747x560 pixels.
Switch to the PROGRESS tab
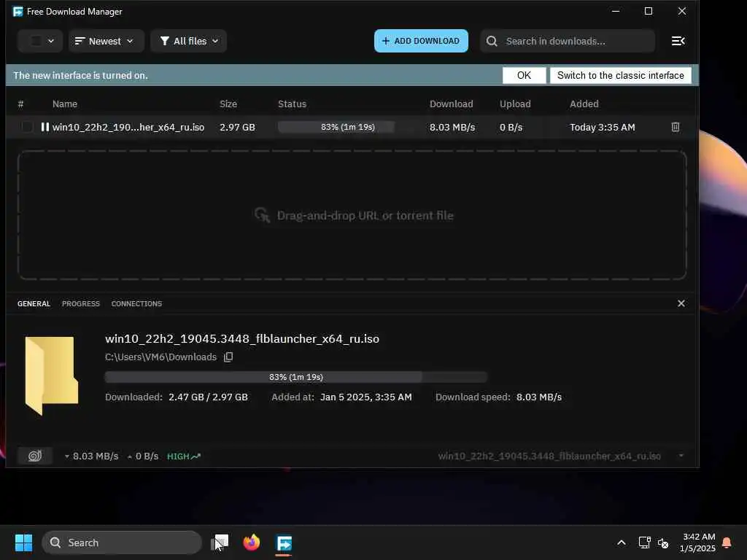(81, 304)
